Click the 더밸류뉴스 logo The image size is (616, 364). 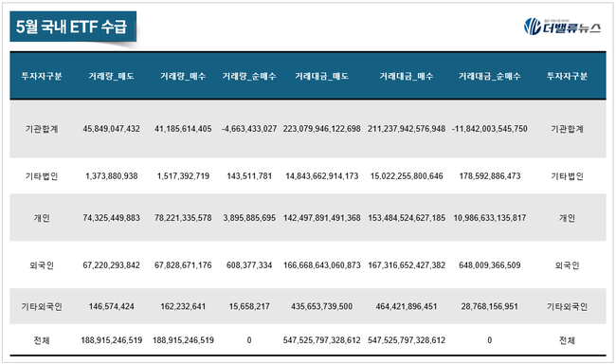point(562,27)
